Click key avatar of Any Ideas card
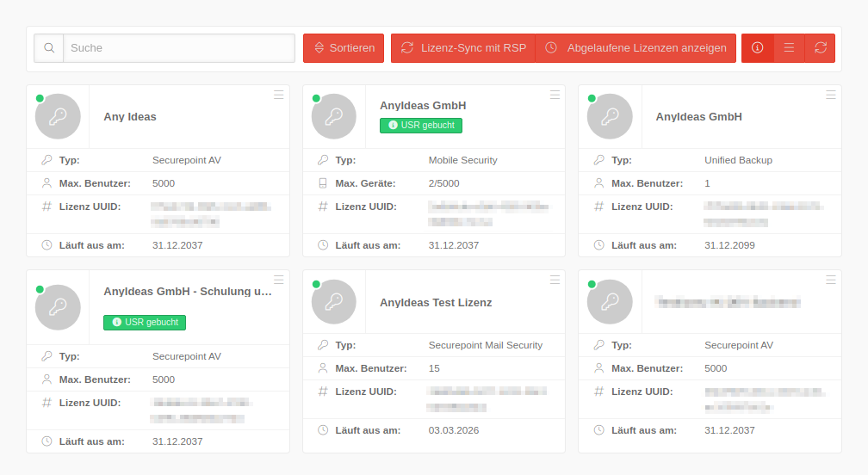This screenshot has height=475, width=868. [58, 116]
